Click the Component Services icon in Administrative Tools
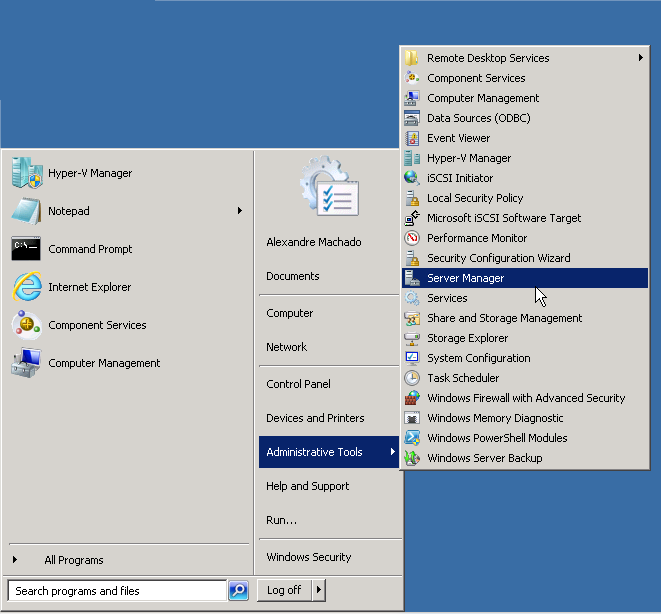The image size is (661, 614). click(412, 78)
